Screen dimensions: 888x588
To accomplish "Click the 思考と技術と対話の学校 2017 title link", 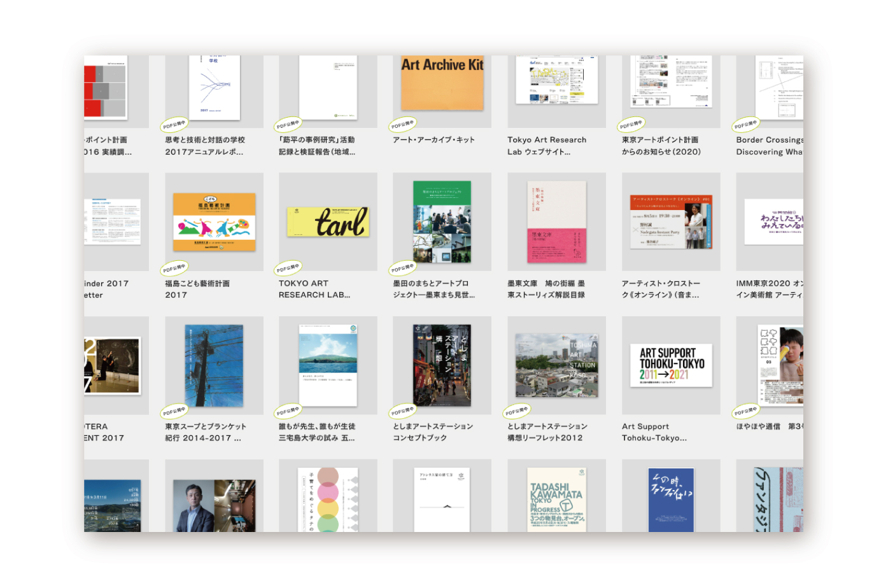I will pos(204,146).
